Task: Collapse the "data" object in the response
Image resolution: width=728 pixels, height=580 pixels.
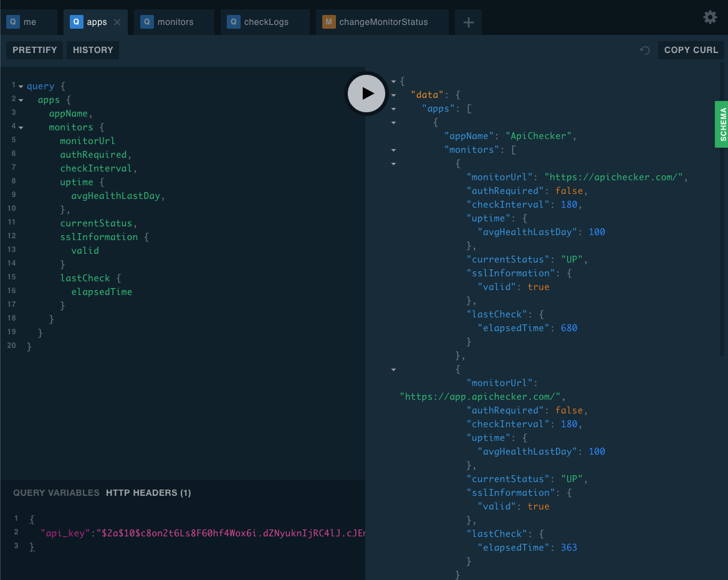Action: coord(393,95)
